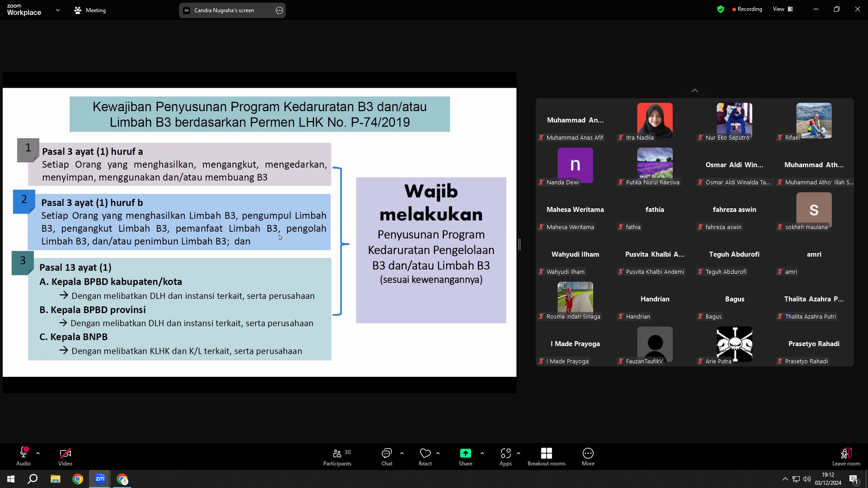The image size is (868, 488).
Task: Open the More options menu
Action: point(588,456)
